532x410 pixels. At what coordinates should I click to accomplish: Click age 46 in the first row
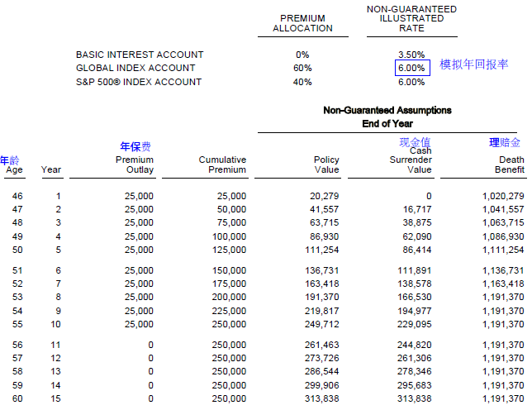(x=17, y=196)
